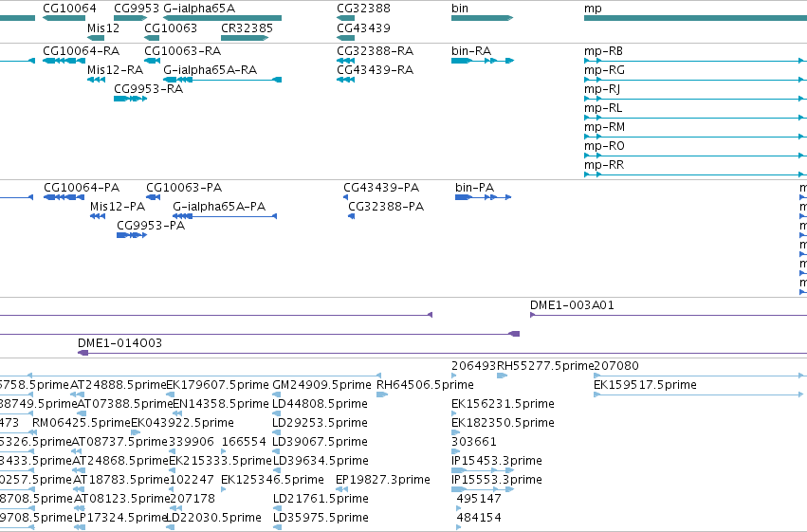Click the 484154 feature label
807x532 pixels.
(x=479, y=518)
